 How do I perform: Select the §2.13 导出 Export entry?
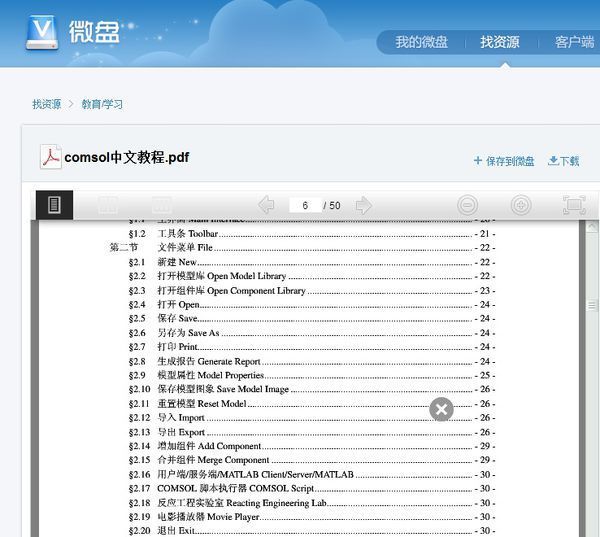pyautogui.click(x=312, y=432)
